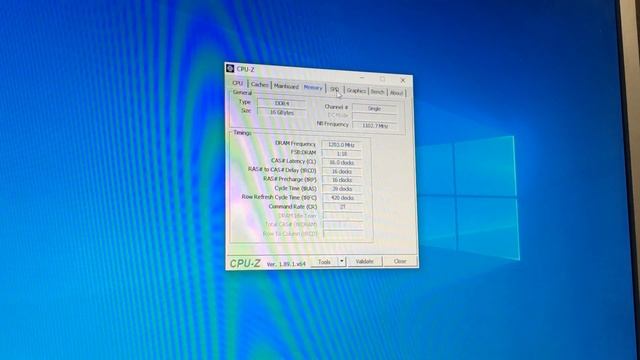Click the Timings group label

pos(242,133)
